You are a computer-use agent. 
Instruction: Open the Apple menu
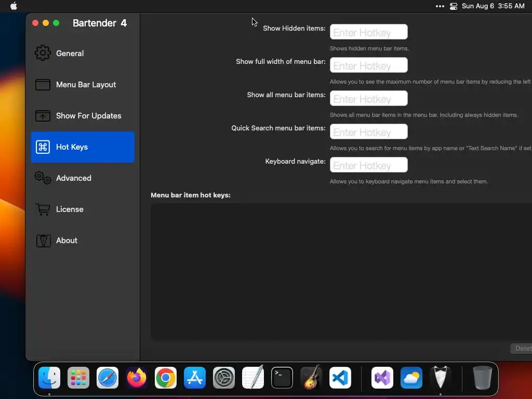14,6
